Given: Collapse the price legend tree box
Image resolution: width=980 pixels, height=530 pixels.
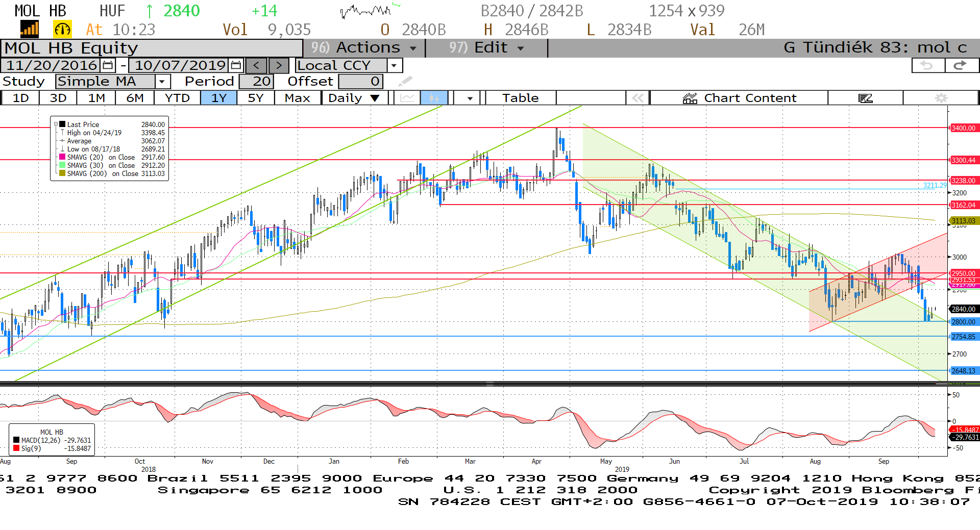Looking at the screenshot, I should tap(56, 124).
